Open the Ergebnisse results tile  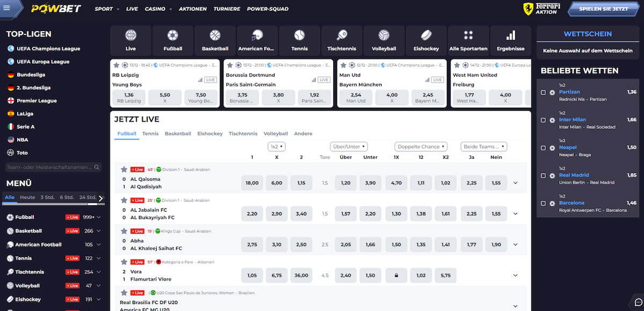pos(510,41)
